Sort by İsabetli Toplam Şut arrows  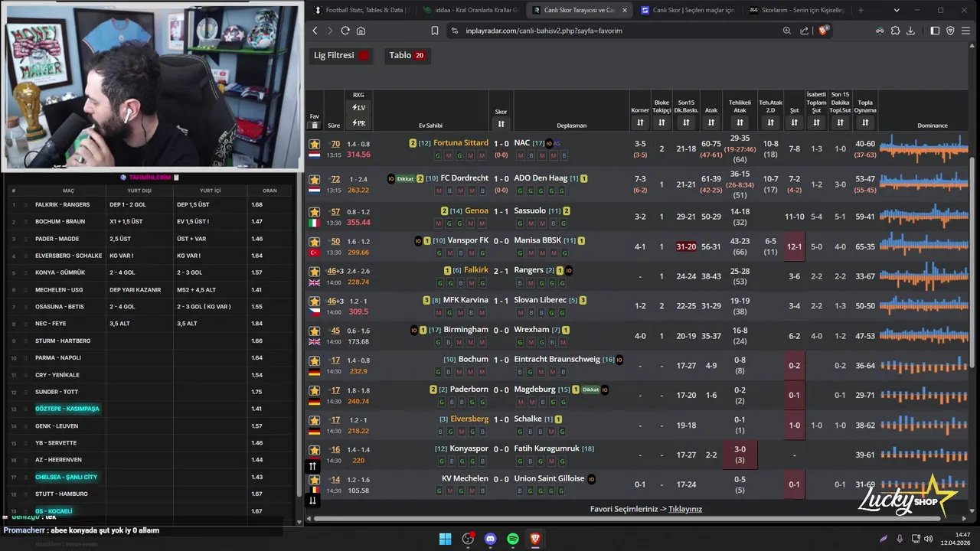pyautogui.click(x=816, y=122)
